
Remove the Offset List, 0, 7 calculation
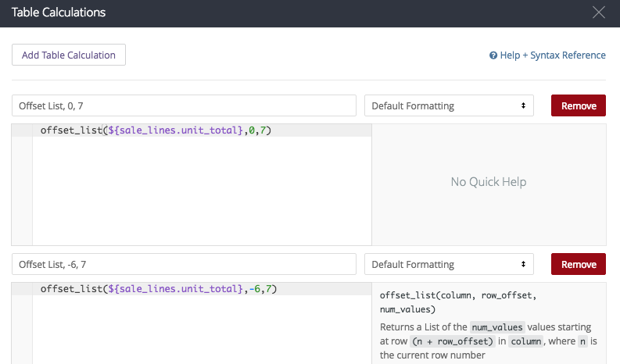tap(578, 105)
